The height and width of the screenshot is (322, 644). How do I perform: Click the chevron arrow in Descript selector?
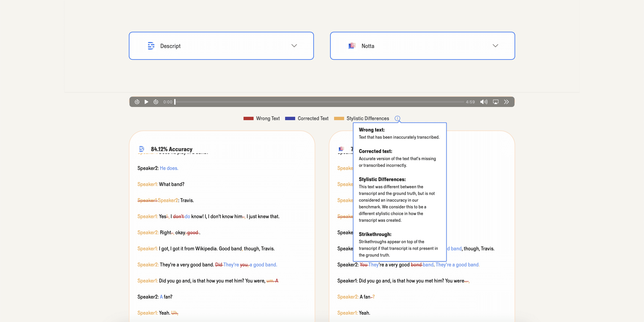[x=294, y=46]
